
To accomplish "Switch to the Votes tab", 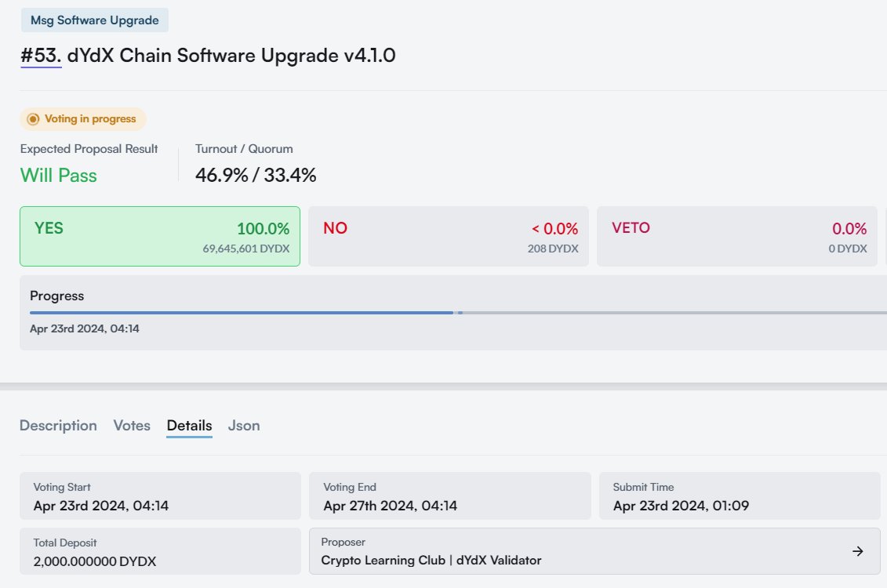I will tap(131, 425).
